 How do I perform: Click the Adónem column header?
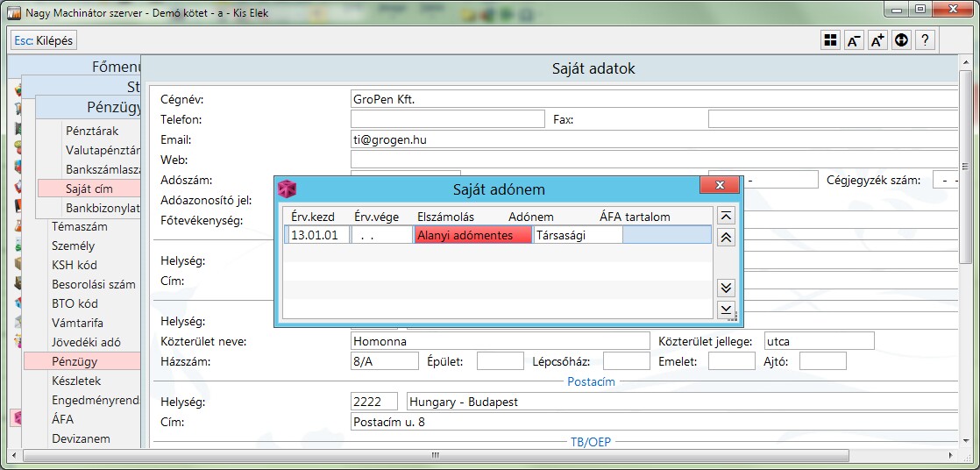(531, 217)
